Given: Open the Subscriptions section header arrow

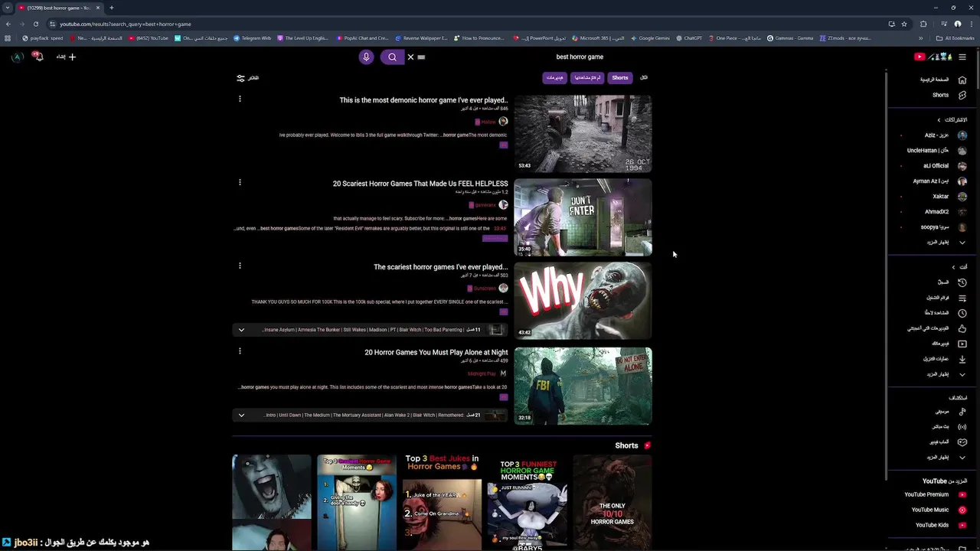Looking at the screenshot, I should pyautogui.click(x=939, y=120).
